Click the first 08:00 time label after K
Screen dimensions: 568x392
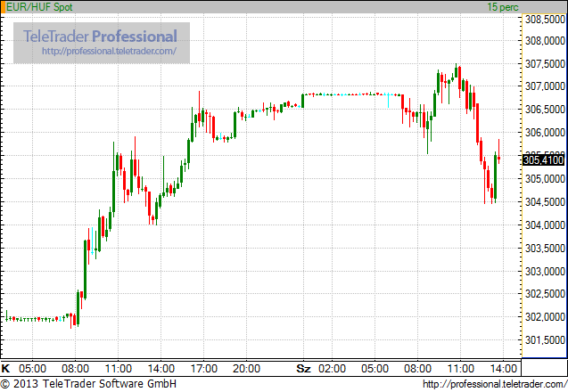pyautogui.click(x=75, y=369)
